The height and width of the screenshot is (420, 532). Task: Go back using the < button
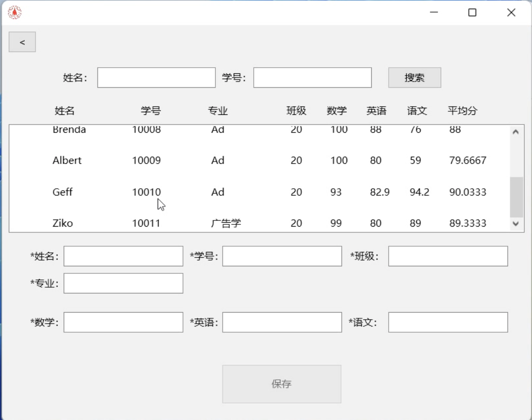22,42
